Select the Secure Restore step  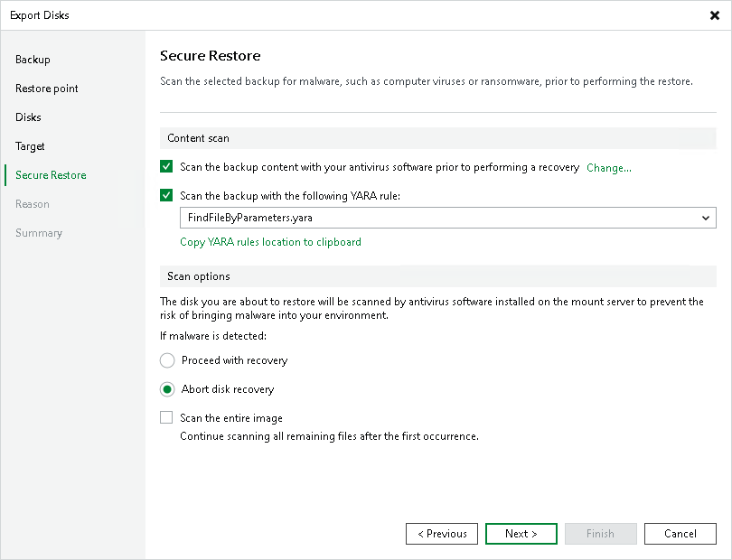[x=51, y=175]
